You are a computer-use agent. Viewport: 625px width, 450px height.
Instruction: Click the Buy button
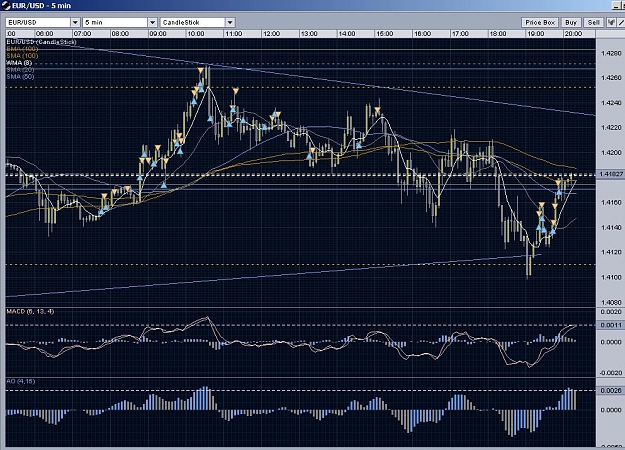pyautogui.click(x=571, y=22)
